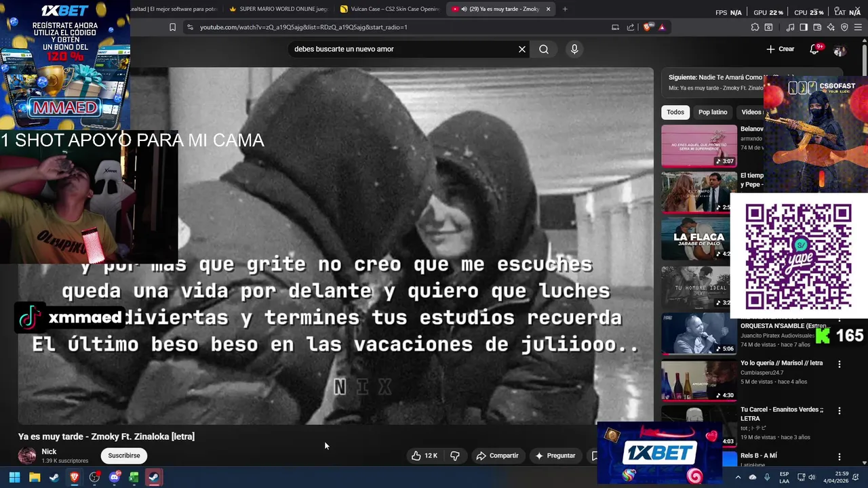Open the 'Tu Carcel - Enanitos Verdes' video

coord(782,414)
